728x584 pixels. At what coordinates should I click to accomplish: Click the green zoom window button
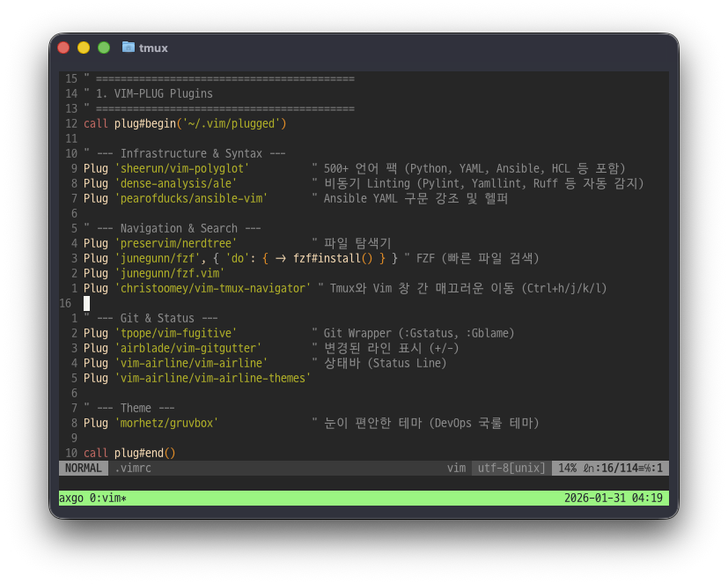[104, 48]
